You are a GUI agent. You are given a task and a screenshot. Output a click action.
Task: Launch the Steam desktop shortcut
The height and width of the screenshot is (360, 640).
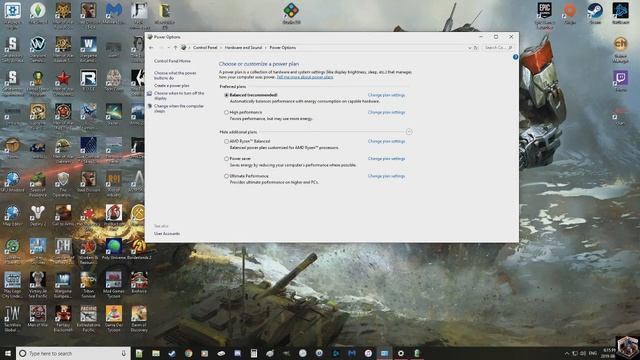click(595, 13)
